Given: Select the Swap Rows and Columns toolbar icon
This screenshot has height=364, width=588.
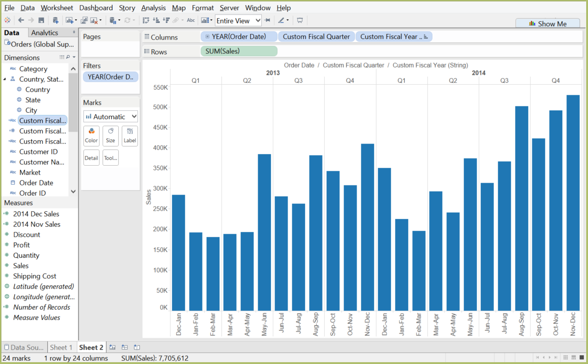Looking at the screenshot, I should [145, 20].
